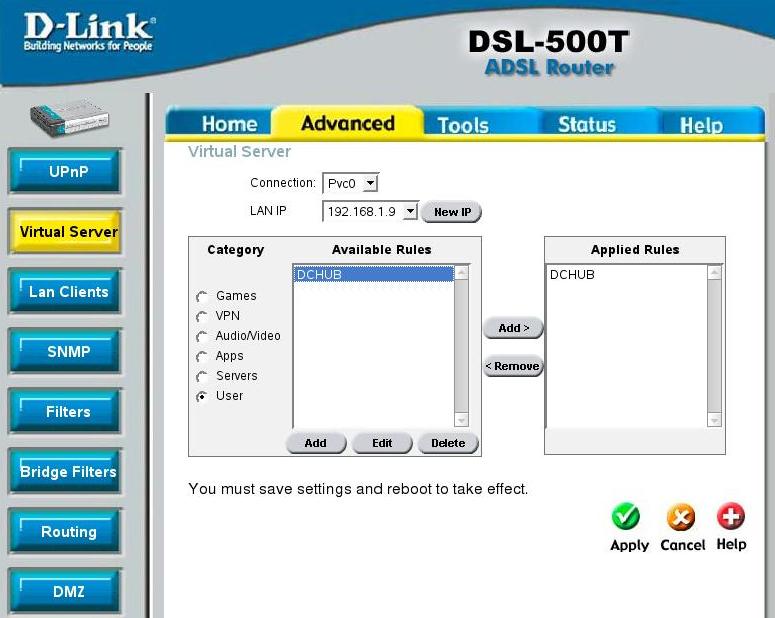Screen dimensions: 775x618
Task: Click Available Rules scrollbar up arrow
Action: (461, 272)
